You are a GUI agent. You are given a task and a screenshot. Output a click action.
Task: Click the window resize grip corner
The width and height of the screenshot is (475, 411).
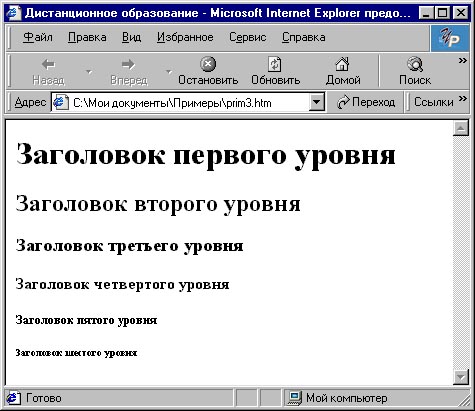[x=464, y=400]
